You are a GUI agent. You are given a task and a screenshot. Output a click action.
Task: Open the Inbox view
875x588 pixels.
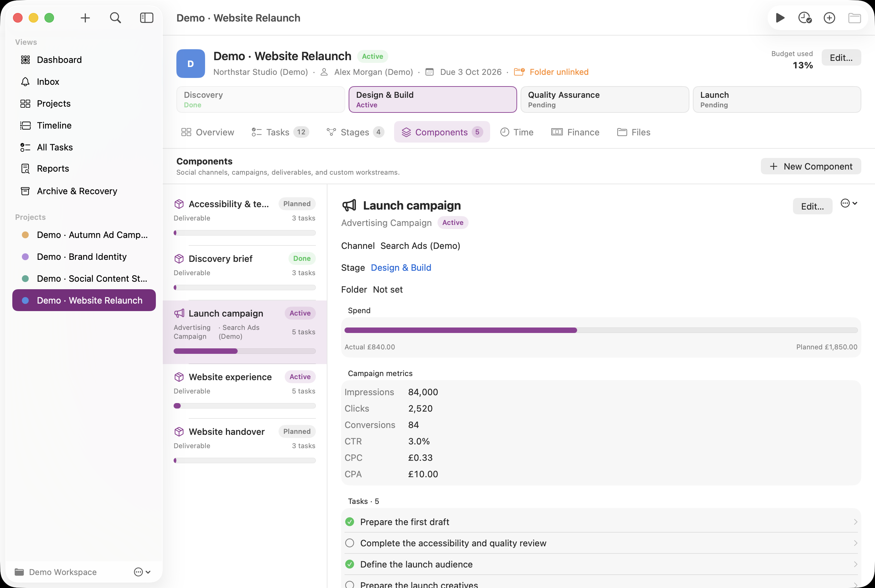(84, 81)
